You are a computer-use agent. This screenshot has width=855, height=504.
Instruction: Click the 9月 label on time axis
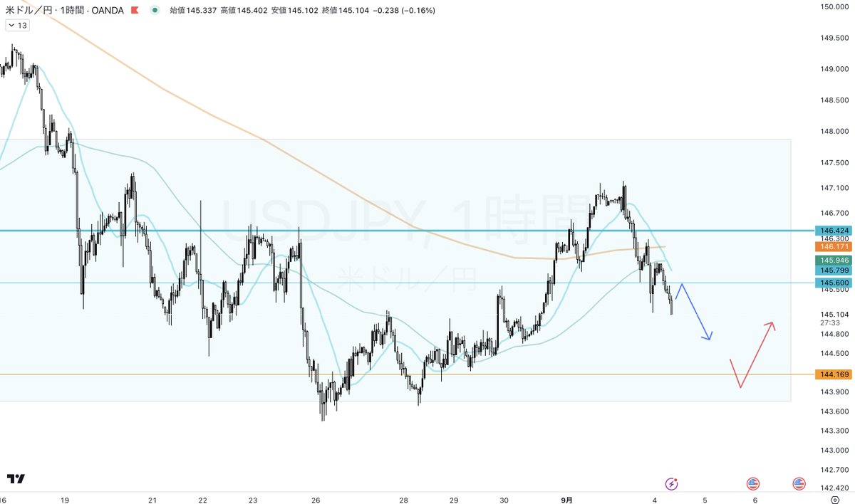coord(566,500)
